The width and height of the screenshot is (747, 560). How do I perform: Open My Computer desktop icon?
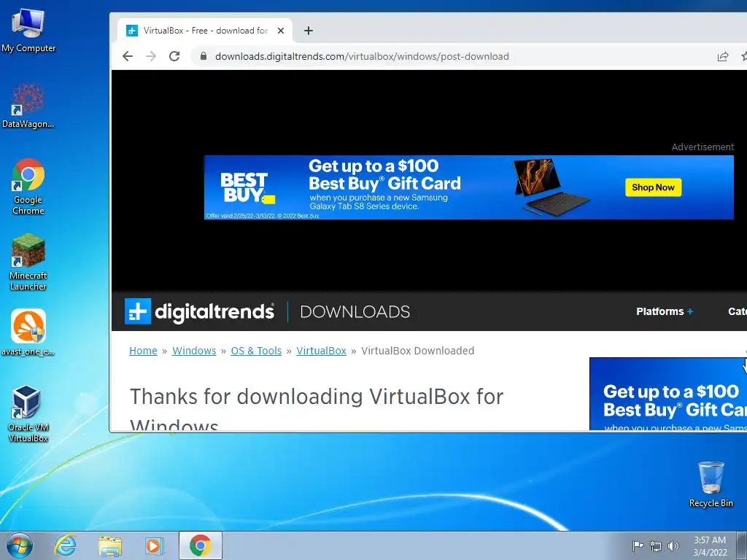click(x=28, y=31)
